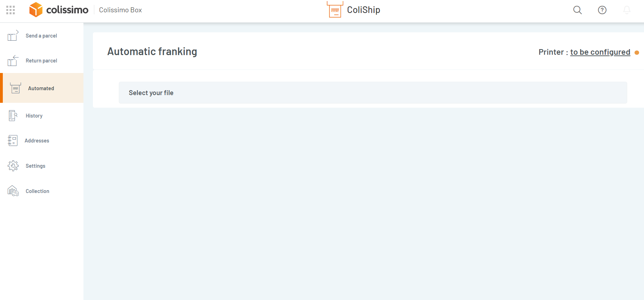The width and height of the screenshot is (644, 300).
Task: Click the Return parcel box icon
Action: 13,61
